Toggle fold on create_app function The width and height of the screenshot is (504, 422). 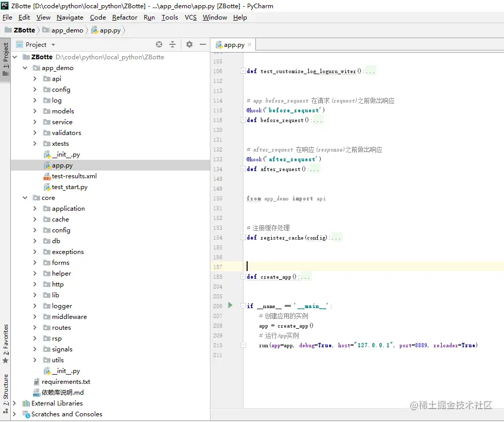coord(244,277)
